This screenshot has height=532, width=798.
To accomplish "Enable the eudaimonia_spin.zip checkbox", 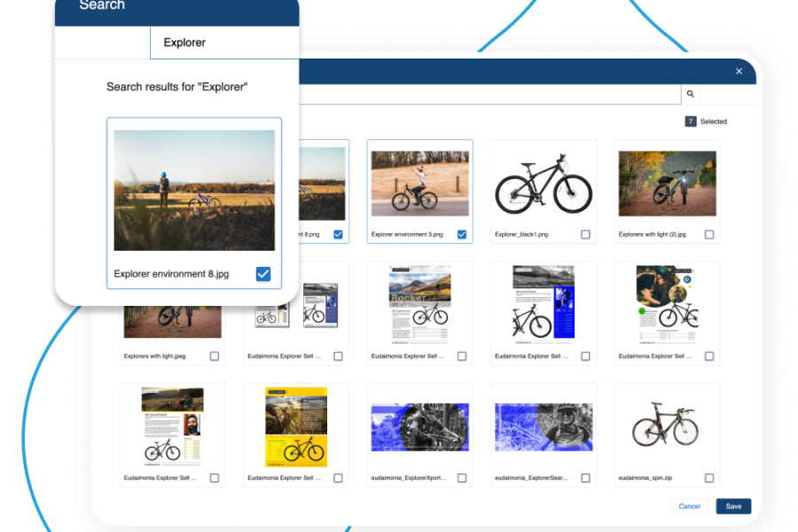I will click(709, 478).
